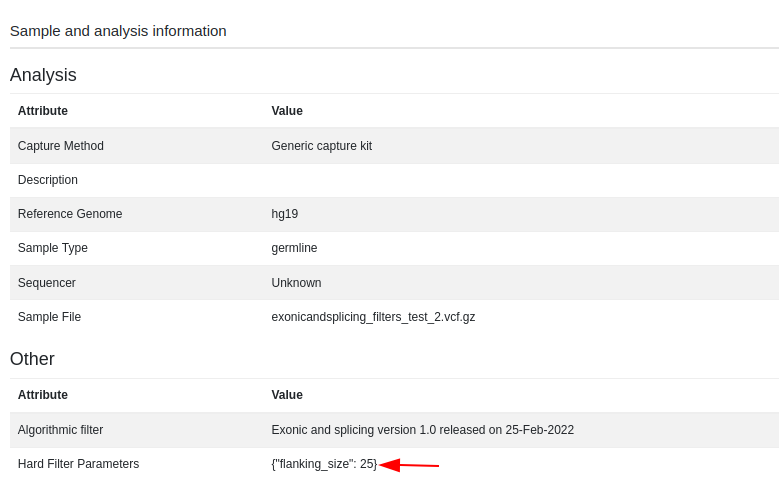
Task: Click the Hard Filter Parameters label
Action: pos(78,464)
